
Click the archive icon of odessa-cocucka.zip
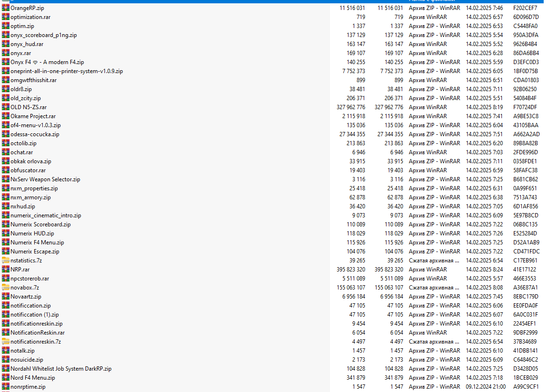[6, 134]
